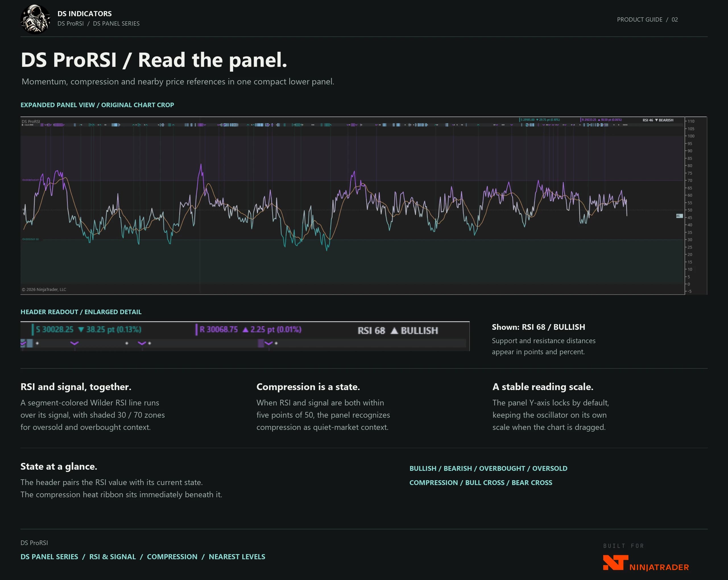728x580 pixels.
Task: Click the 'RSI 68' value in the enlarged readout
Action: click(x=371, y=330)
